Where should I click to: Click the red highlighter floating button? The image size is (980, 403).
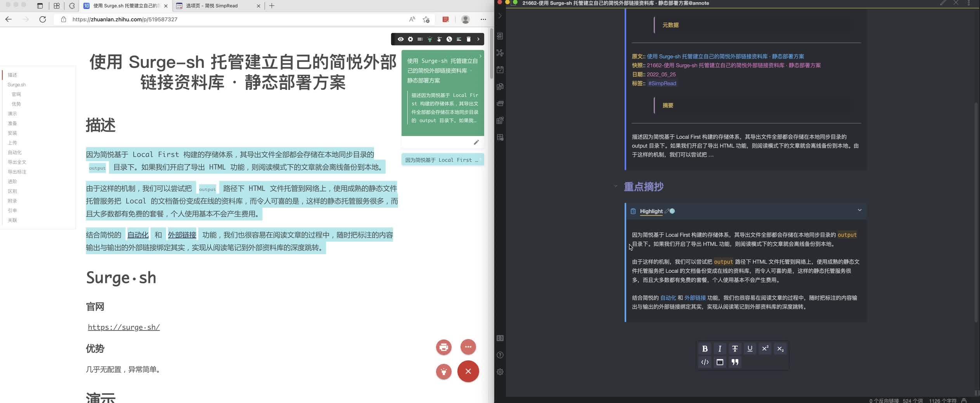(443, 372)
